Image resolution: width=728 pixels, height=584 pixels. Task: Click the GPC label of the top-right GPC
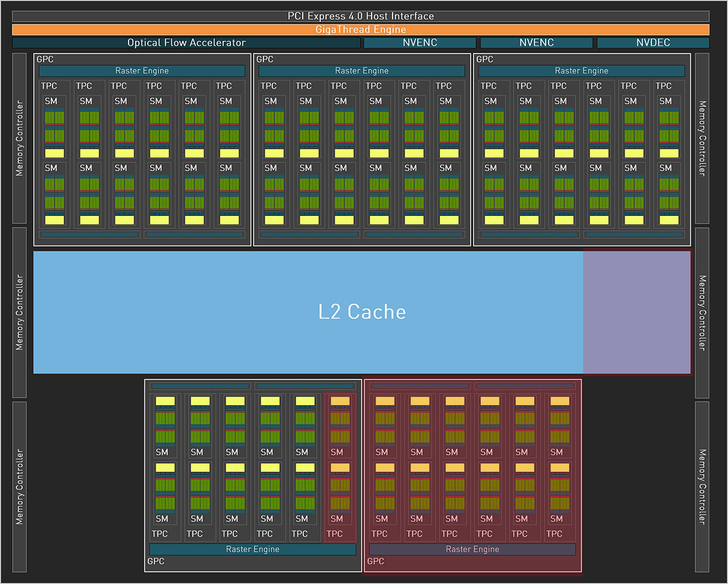[x=484, y=59]
